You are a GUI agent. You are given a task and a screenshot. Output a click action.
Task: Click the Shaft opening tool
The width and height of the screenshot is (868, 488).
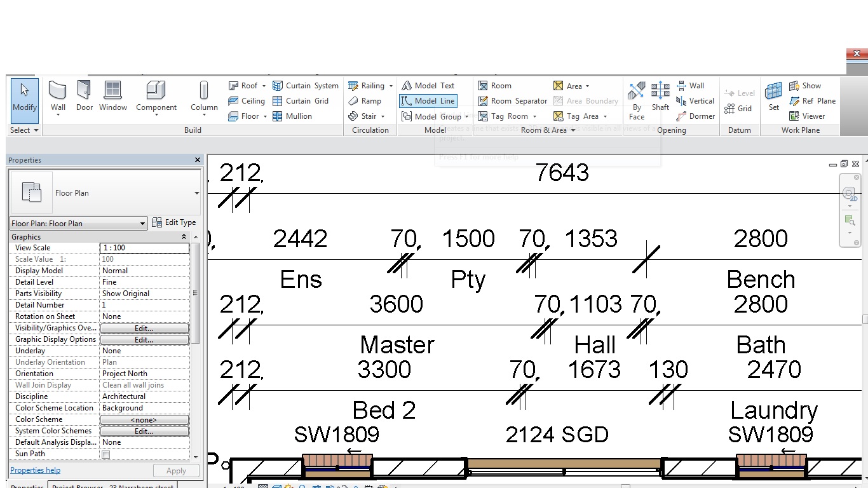(x=660, y=91)
